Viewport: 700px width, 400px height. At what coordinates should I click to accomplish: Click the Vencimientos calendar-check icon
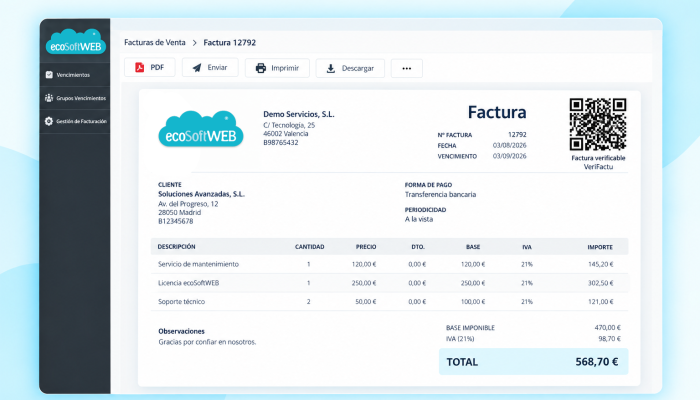[49, 75]
